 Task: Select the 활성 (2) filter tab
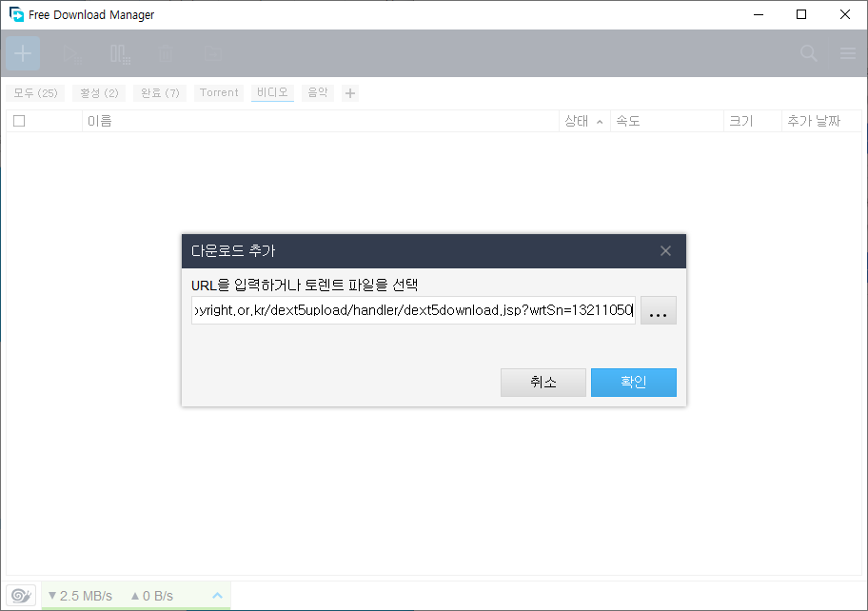click(99, 93)
